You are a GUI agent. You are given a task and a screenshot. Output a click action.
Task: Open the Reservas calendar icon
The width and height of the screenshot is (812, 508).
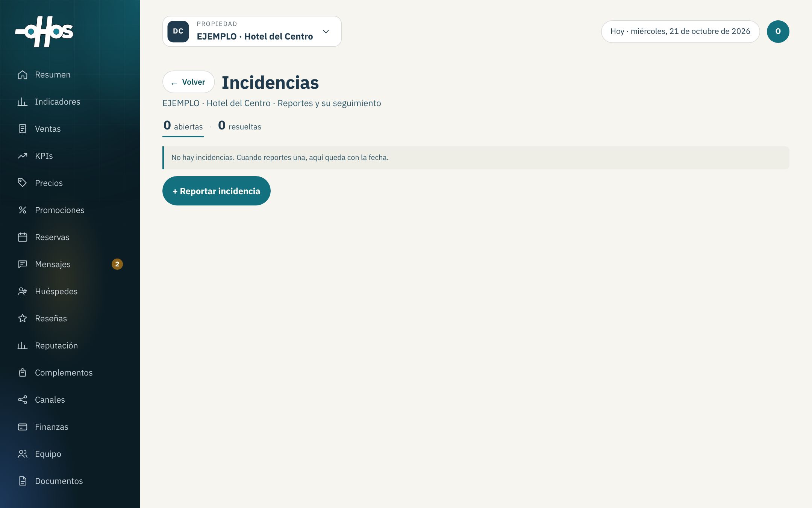point(23,237)
